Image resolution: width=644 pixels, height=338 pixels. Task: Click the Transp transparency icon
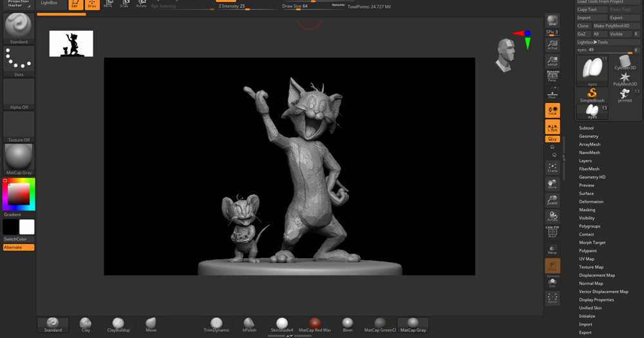point(553,249)
